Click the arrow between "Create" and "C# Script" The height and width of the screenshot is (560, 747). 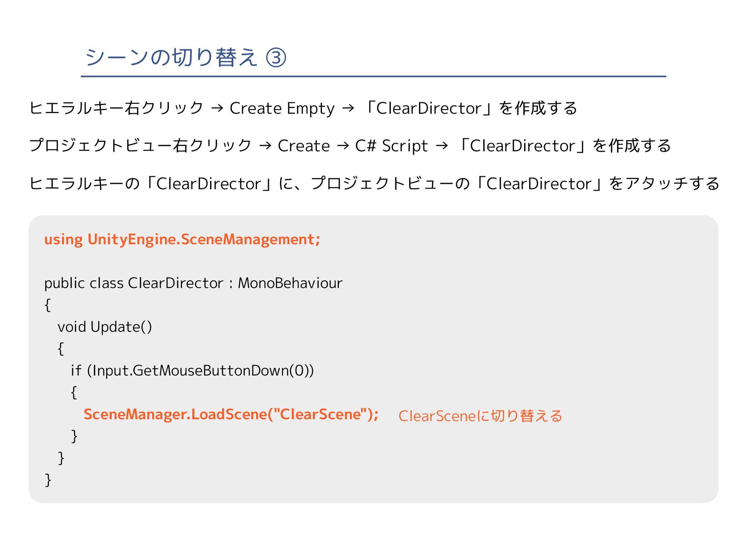(343, 146)
